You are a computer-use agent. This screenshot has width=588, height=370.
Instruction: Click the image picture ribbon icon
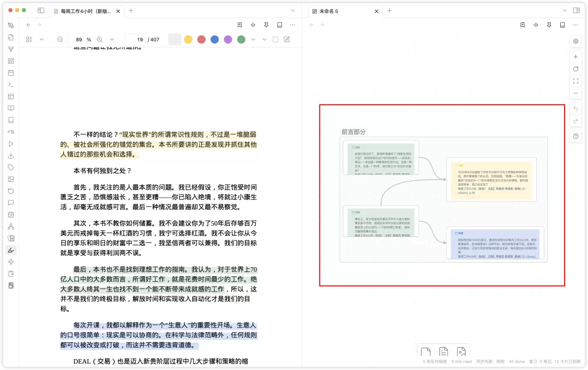point(11,179)
